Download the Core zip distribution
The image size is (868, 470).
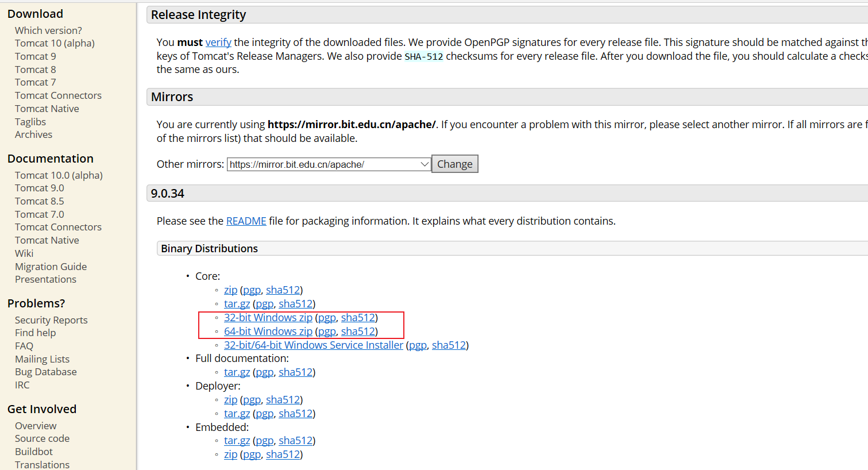point(230,290)
